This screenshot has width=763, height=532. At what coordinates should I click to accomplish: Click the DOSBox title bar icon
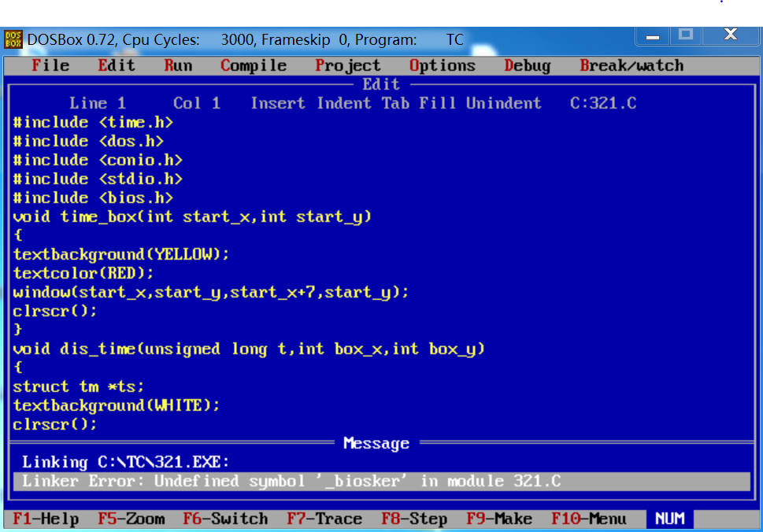point(13,39)
